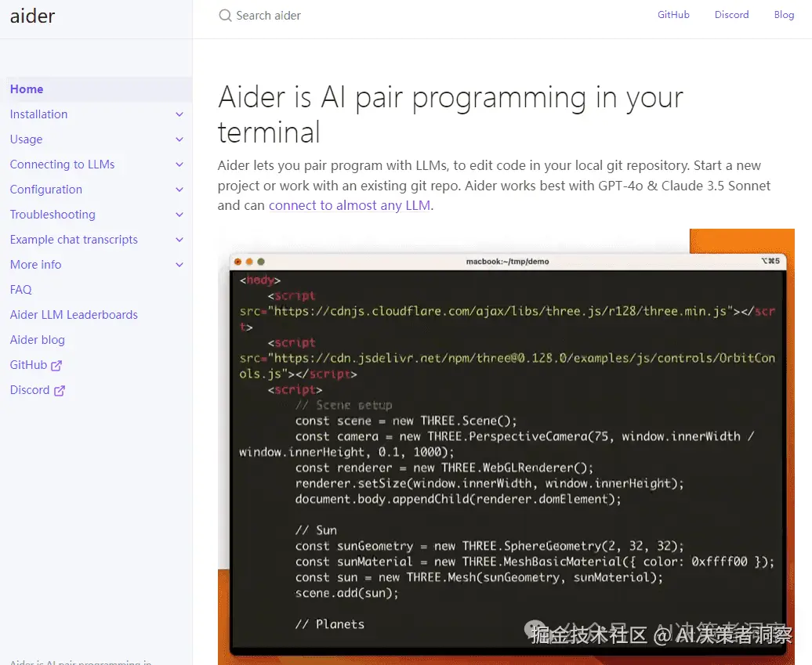
Task: Open the Installation sidebar item
Action: 39,114
